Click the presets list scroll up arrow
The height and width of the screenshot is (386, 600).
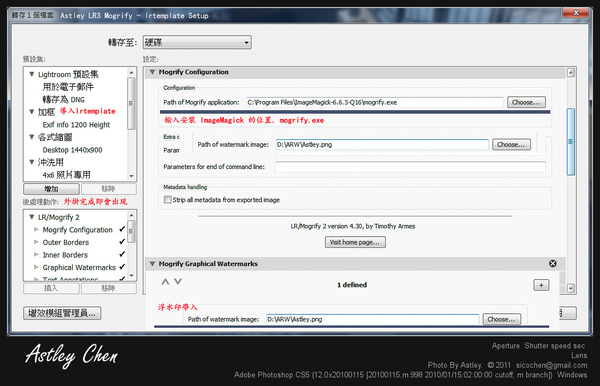132,72
